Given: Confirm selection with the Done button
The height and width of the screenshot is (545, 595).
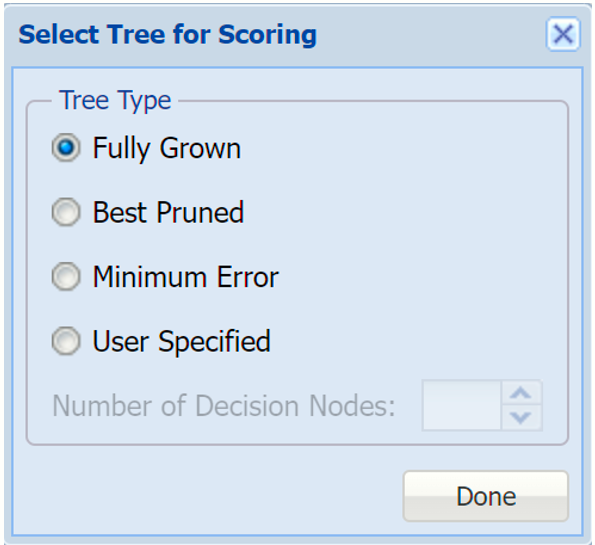Looking at the screenshot, I should [x=486, y=496].
